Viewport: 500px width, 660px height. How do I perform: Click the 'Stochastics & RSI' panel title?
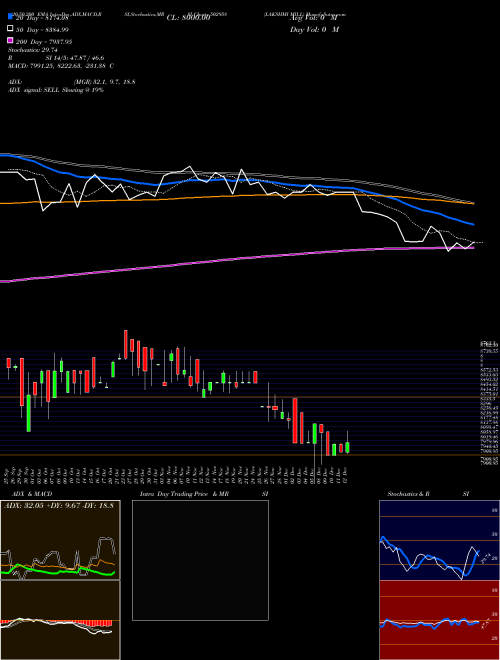pos(428,494)
